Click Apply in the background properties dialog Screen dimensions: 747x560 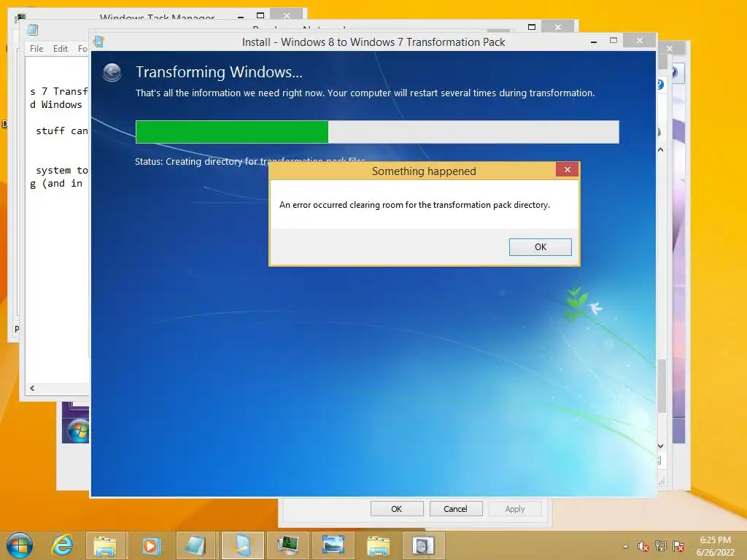coord(515,508)
